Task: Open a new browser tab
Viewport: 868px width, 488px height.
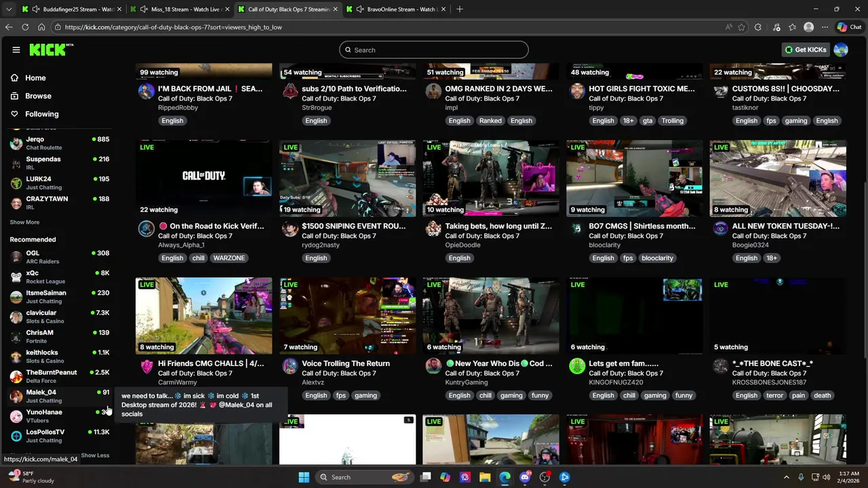Action: tap(460, 9)
